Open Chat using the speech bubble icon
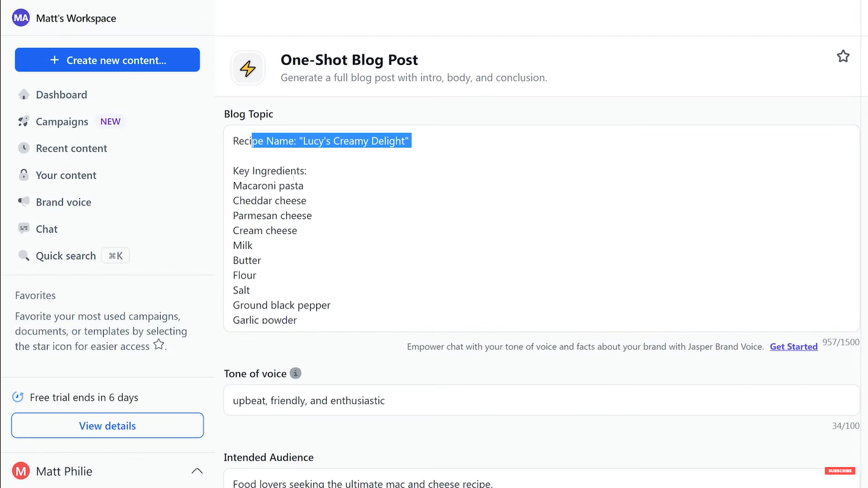 (24, 228)
